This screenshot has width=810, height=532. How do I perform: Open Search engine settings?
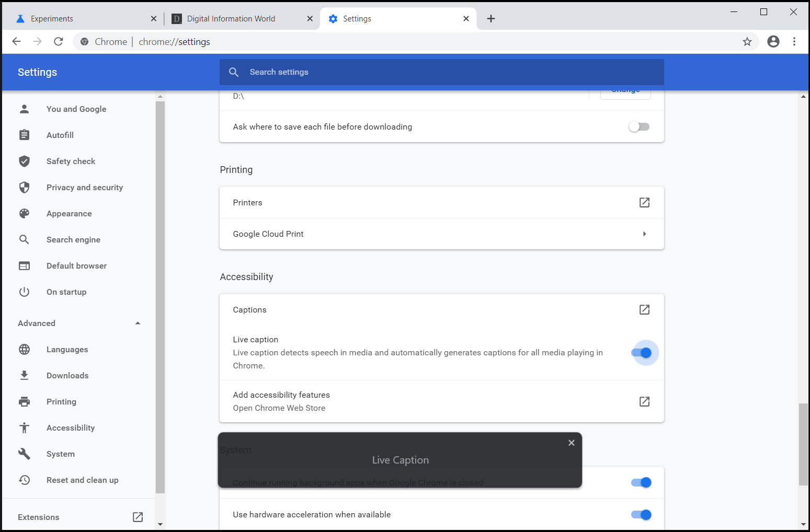coord(73,239)
